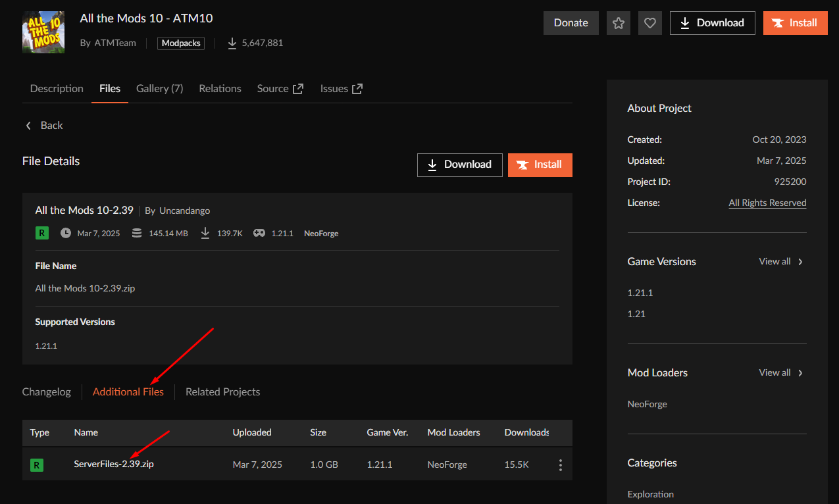839x504 pixels.
Task: Click the ServerFiles-2.39.zip file name
Action: (x=114, y=465)
